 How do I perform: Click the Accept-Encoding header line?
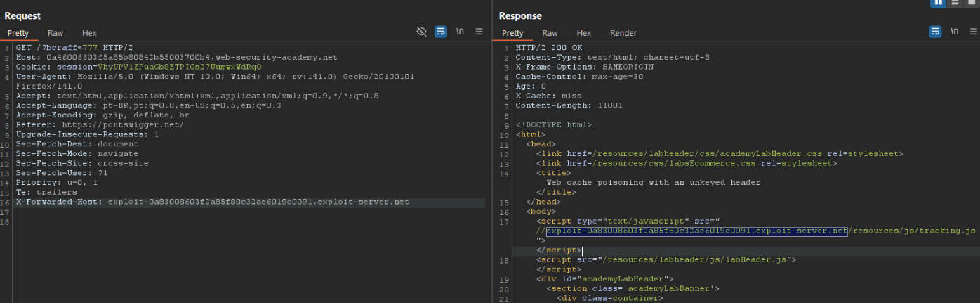(x=102, y=115)
